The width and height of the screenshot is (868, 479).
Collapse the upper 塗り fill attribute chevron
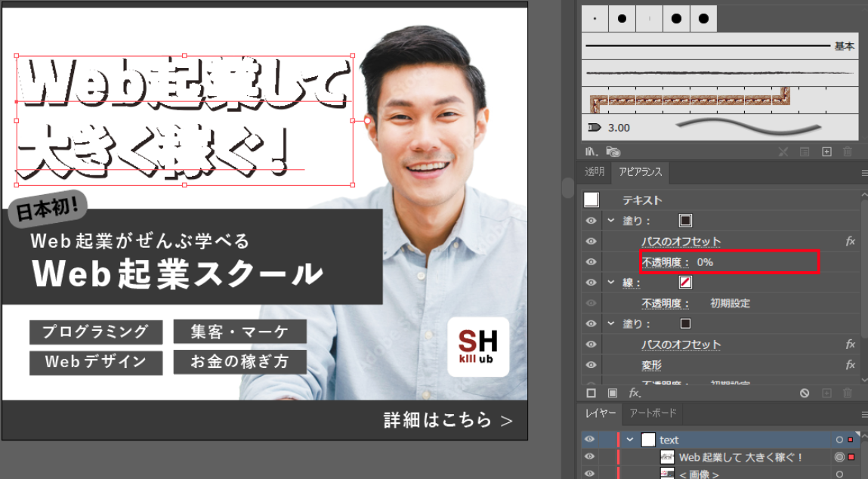point(611,221)
